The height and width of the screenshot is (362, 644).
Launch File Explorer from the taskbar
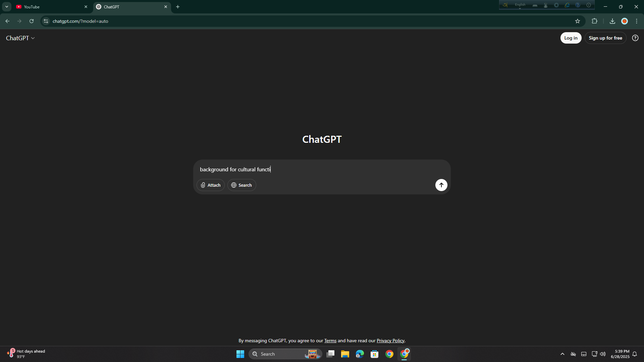(345, 354)
